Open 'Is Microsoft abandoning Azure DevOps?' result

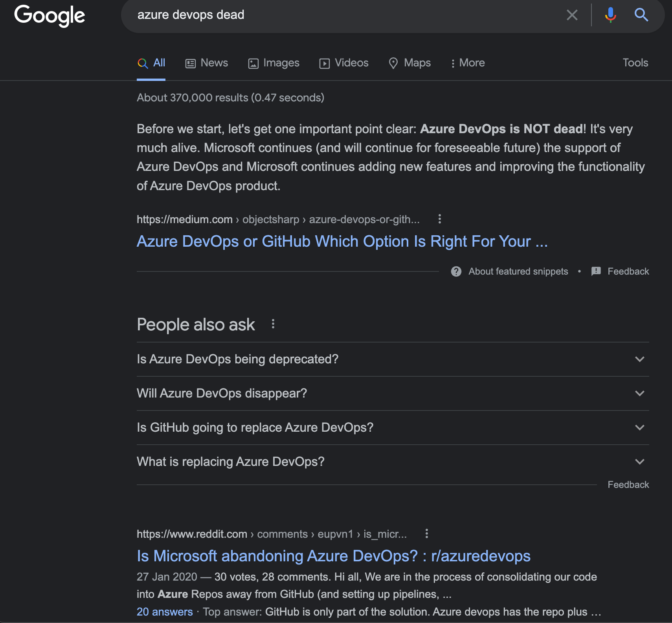tap(334, 556)
